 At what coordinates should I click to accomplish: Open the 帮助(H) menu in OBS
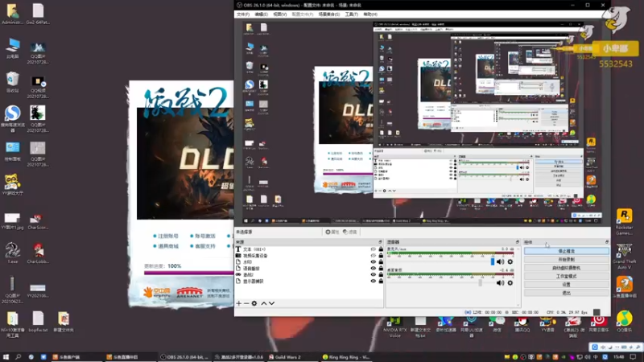[x=370, y=14]
